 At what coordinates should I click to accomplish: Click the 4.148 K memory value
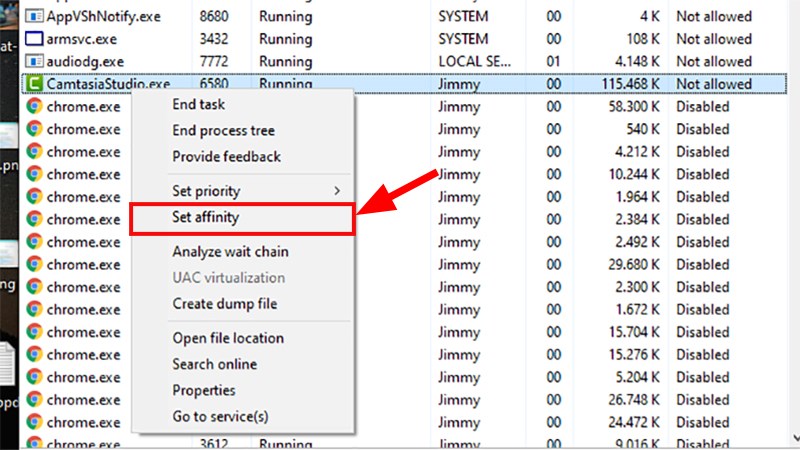pos(637,61)
